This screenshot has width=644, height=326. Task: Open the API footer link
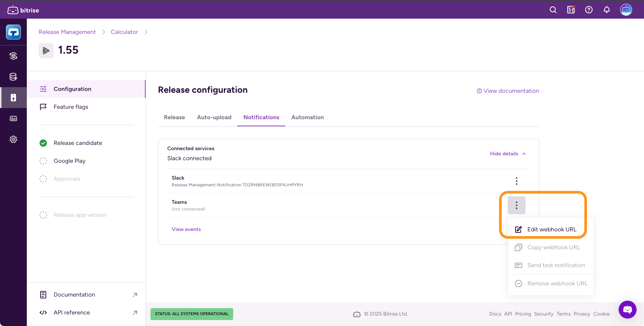[508, 314]
